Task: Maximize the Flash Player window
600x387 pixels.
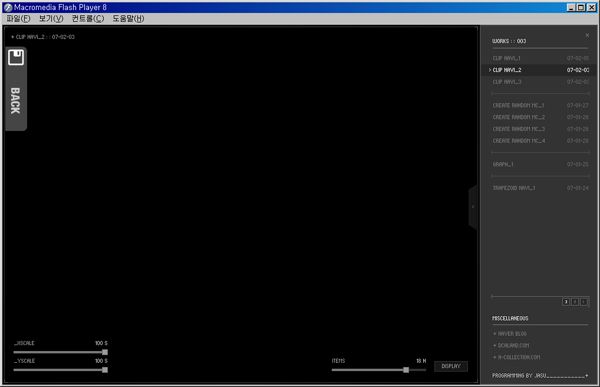Action: [581, 7]
